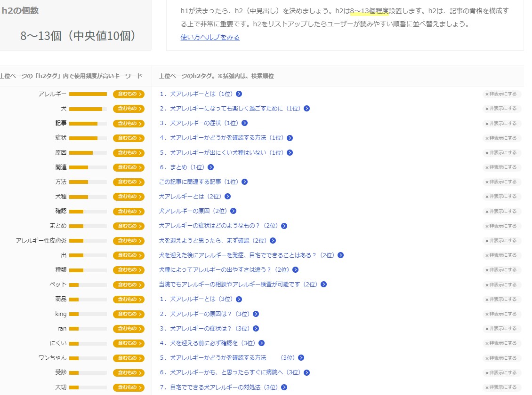Click the 8〜13個（中央値10個）value

click(79, 36)
